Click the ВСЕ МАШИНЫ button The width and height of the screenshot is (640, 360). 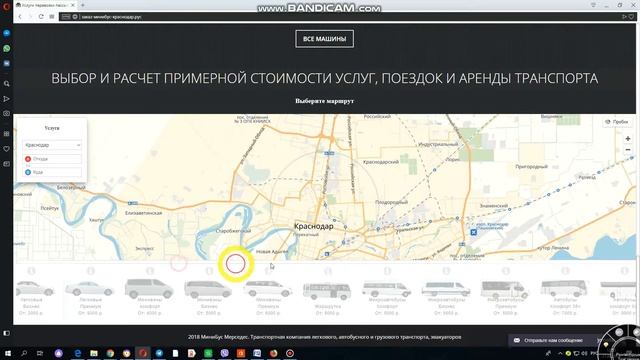click(324, 39)
